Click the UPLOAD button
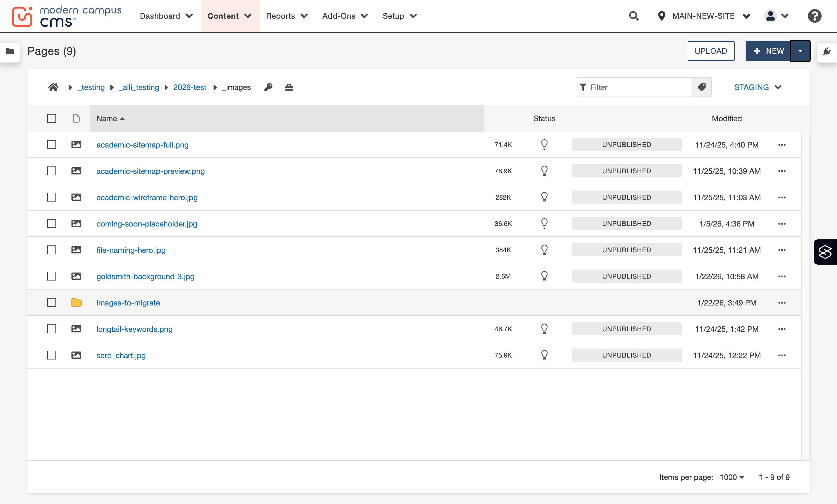 tap(711, 51)
